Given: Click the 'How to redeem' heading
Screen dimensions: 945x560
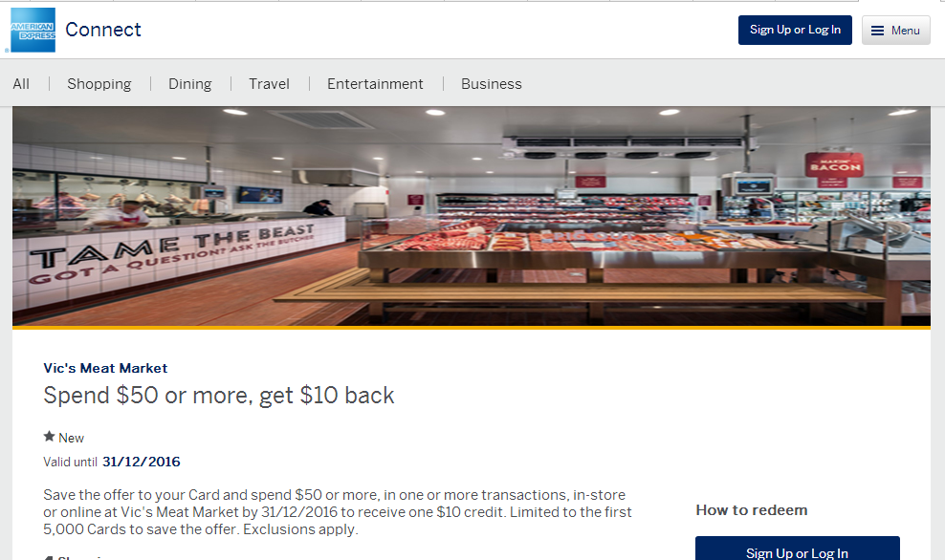Looking at the screenshot, I should 752,510.
